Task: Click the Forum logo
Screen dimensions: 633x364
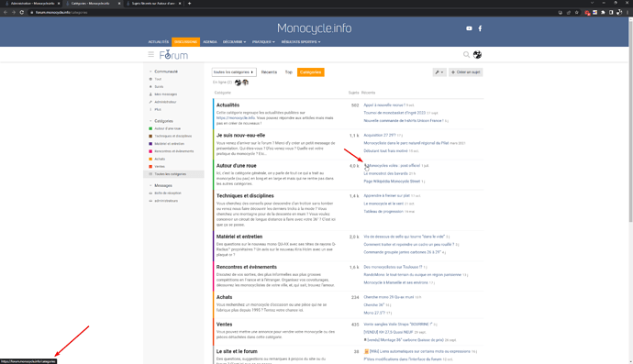Action: click(x=173, y=54)
